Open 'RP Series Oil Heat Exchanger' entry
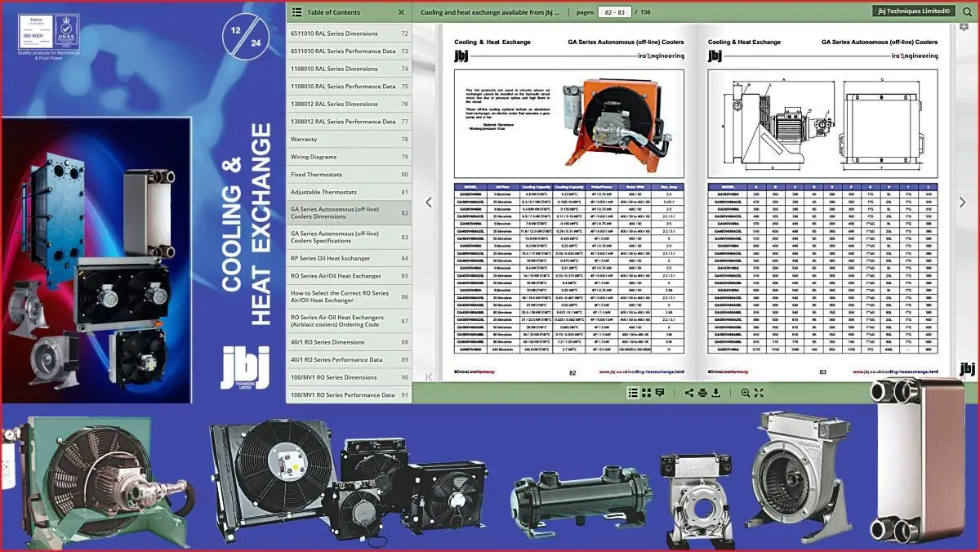 tap(349, 258)
